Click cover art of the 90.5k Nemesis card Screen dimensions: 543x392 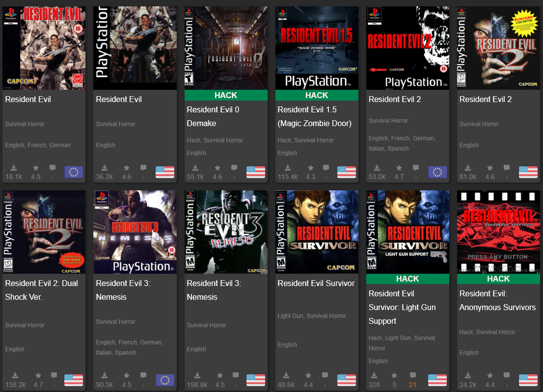coord(135,232)
